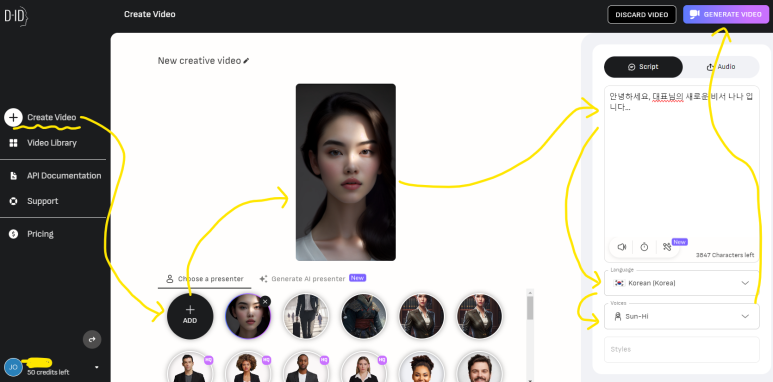Click the Pricing dollar icon

pyautogui.click(x=13, y=234)
